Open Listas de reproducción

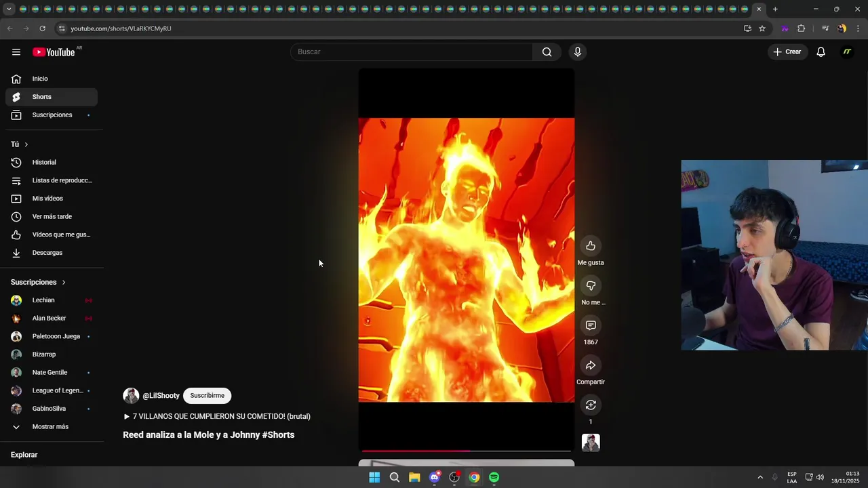pyautogui.click(x=52, y=180)
